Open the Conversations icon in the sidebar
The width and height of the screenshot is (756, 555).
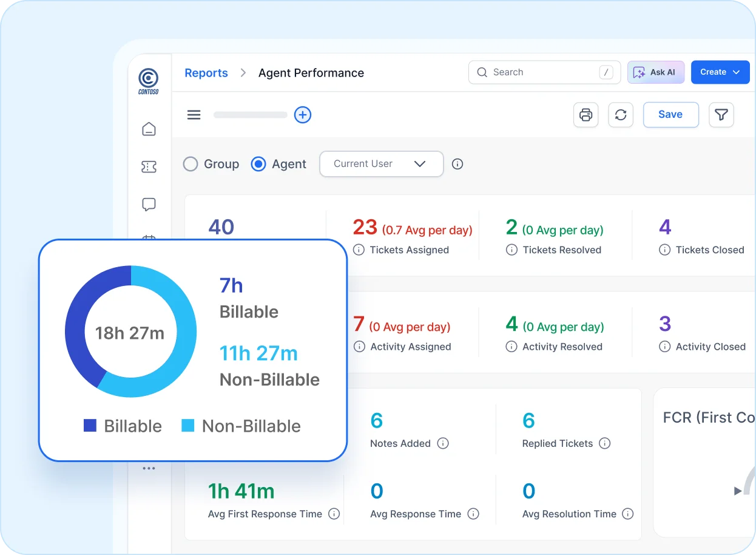pos(149,205)
